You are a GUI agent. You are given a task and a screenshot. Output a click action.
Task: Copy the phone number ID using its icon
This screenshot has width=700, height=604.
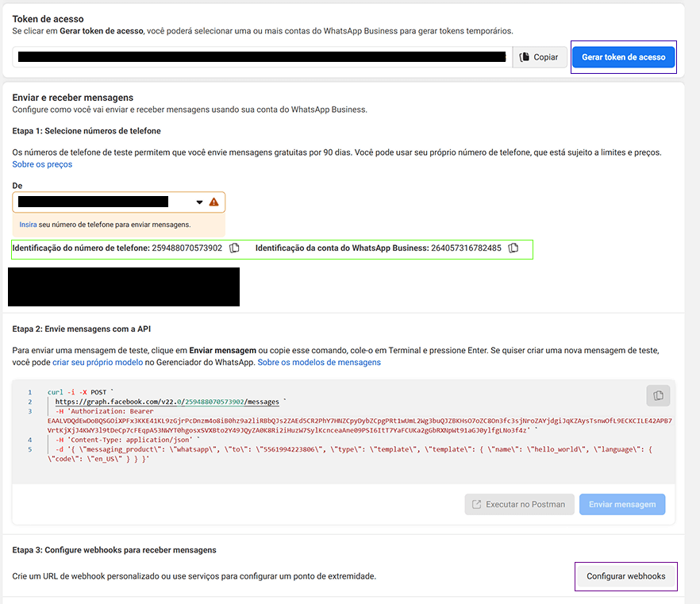coord(234,248)
